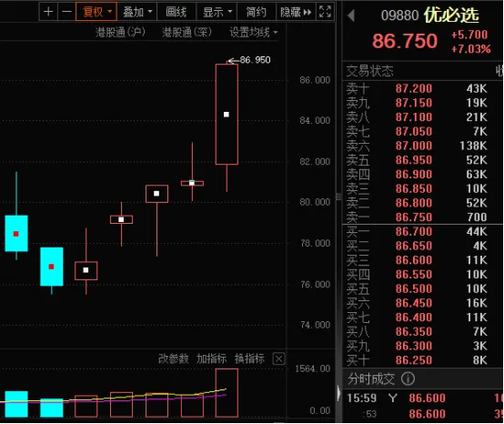Select the 买十 price 86.250
The image size is (504, 424).
[414, 360]
